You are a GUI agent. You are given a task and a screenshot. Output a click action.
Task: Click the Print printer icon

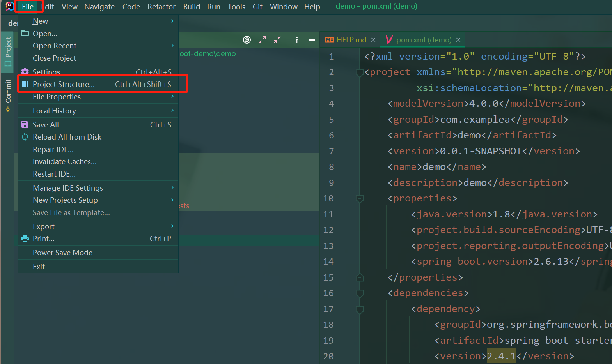(25, 239)
